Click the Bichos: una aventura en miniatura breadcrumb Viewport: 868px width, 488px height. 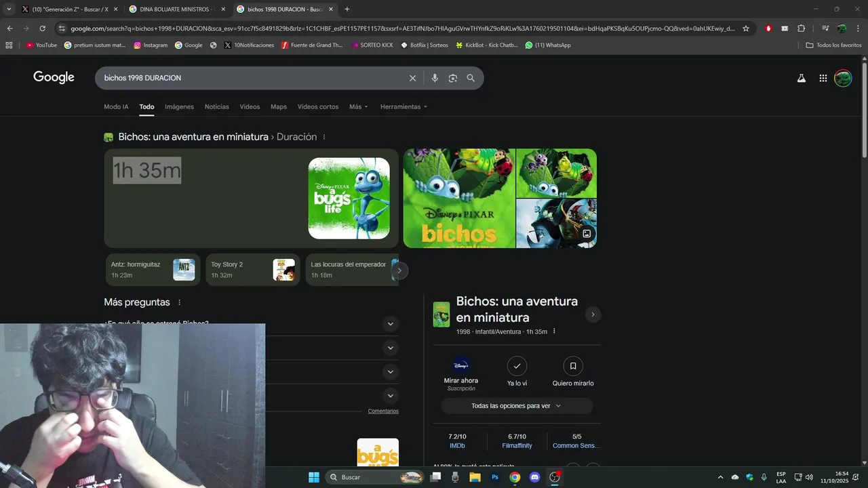(193, 137)
